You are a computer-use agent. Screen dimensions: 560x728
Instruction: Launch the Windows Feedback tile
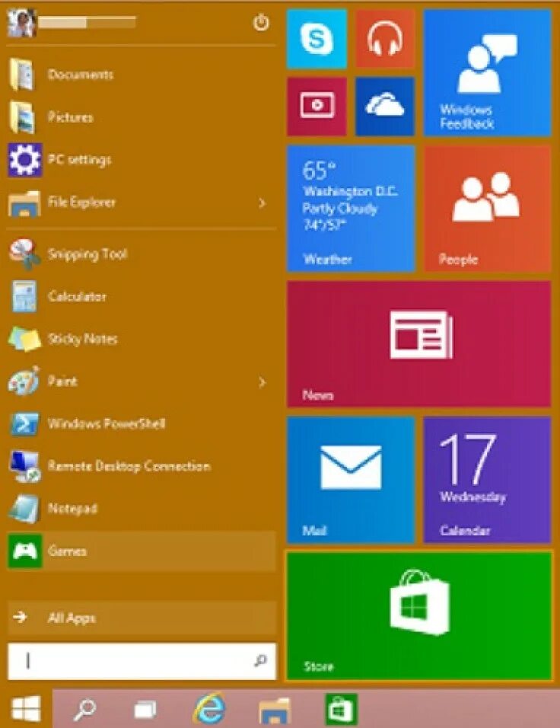(487, 73)
